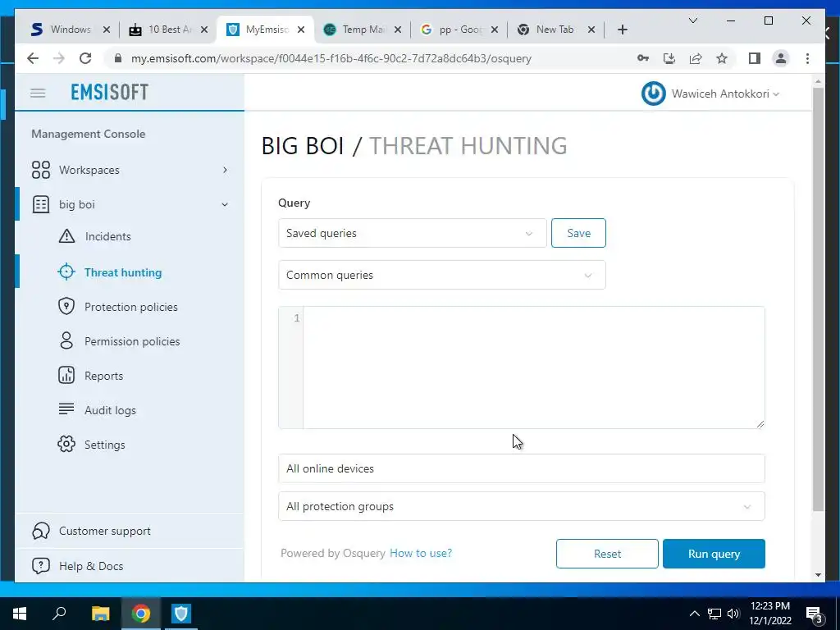Open the Windows Start menu
The image size is (840, 630).
click(x=20, y=614)
